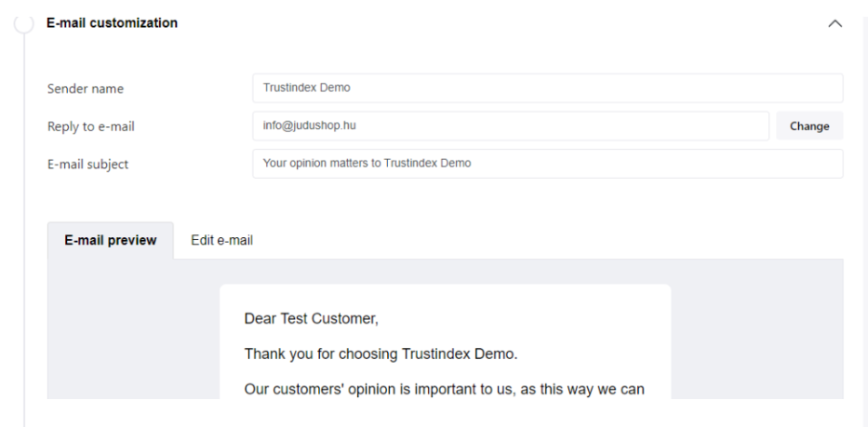The width and height of the screenshot is (868, 427).
Task: Collapse the E-mail customization section chevron
Action: click(x=835, y=23)
